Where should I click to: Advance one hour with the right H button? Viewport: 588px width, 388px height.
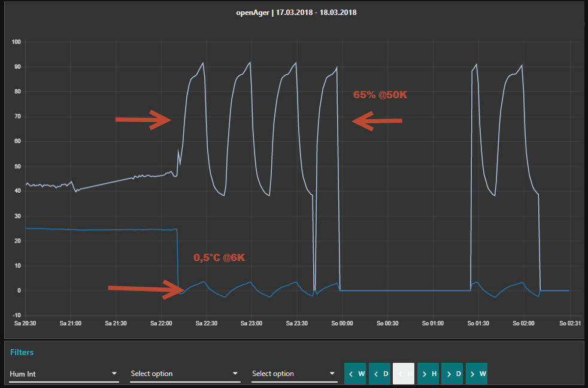tap(428, 374)
